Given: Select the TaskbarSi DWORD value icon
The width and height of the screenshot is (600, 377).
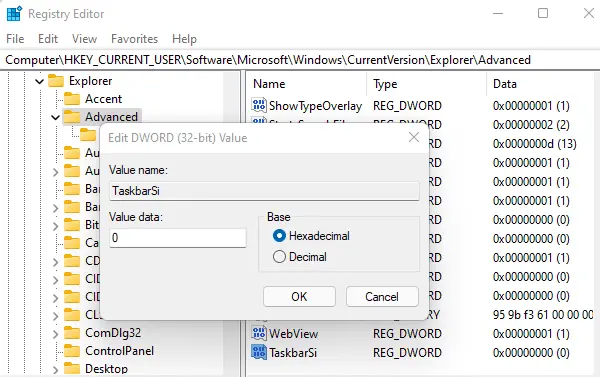Looking at the screenshot, I should tap(259, 352).
